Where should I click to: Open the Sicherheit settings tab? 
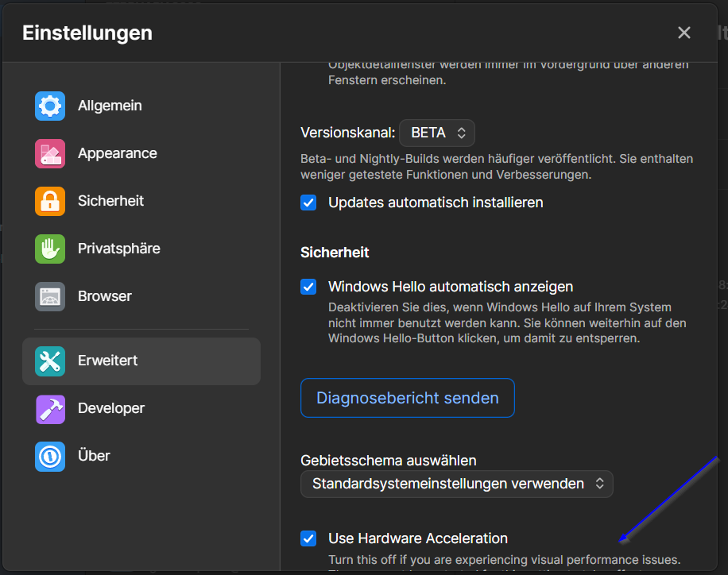[x=111, y=201]
